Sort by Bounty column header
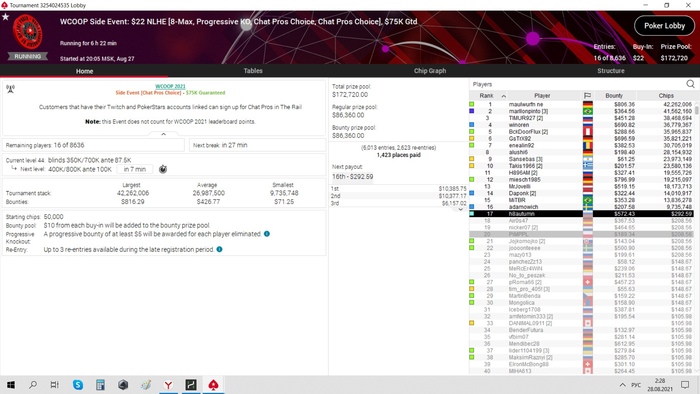 [614, 95]
